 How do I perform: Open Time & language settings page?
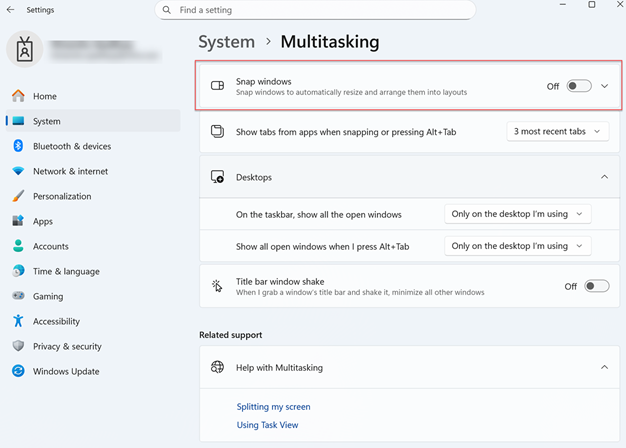click(66, 271)
